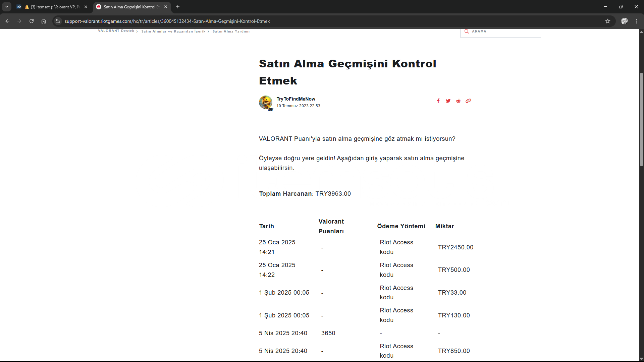
Task: Select the Satın Alma Geçmişini Kontrol tab
Action: coord(131,7)
